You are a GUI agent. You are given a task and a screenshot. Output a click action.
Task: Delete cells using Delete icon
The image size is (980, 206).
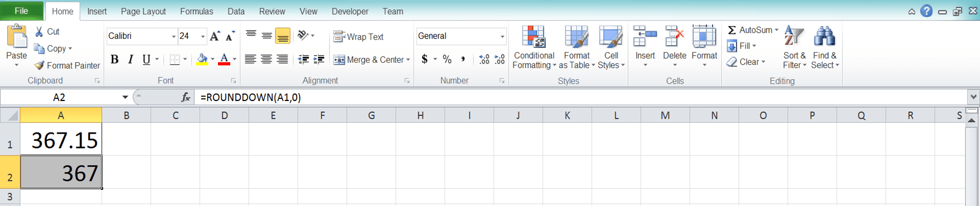pos(674,37)
